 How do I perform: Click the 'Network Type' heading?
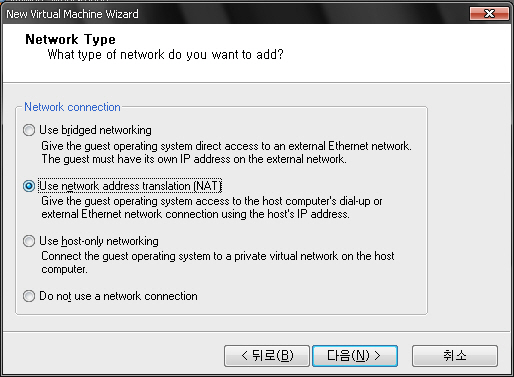[70, 39]
